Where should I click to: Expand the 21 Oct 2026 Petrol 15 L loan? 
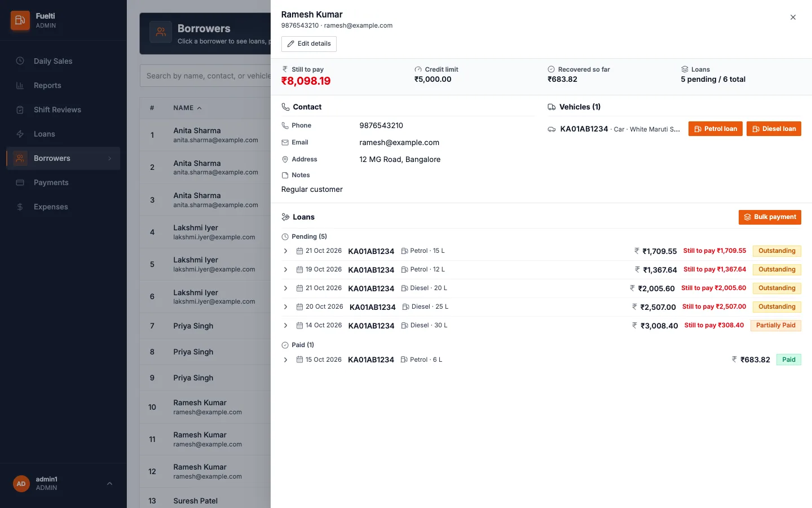point(285,251)
